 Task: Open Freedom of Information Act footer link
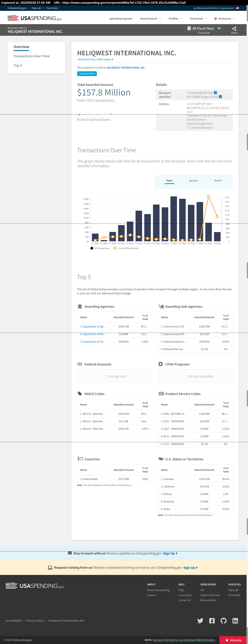coord(66,621)
